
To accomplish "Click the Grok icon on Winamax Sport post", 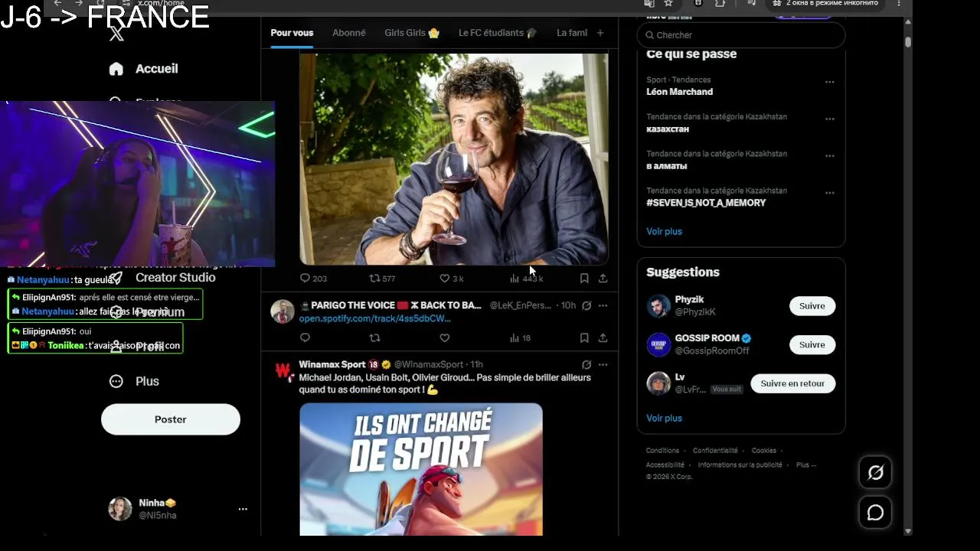I will click(x=586, y=364).
